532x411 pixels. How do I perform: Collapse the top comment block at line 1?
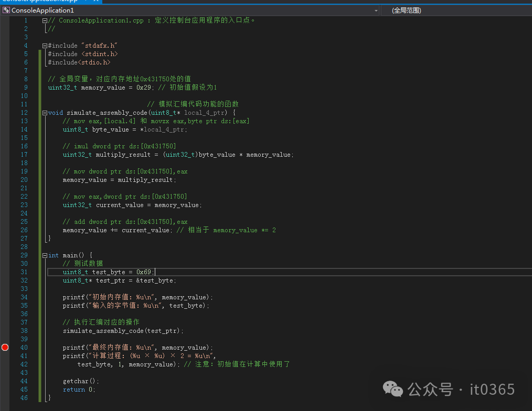point(45,20)
